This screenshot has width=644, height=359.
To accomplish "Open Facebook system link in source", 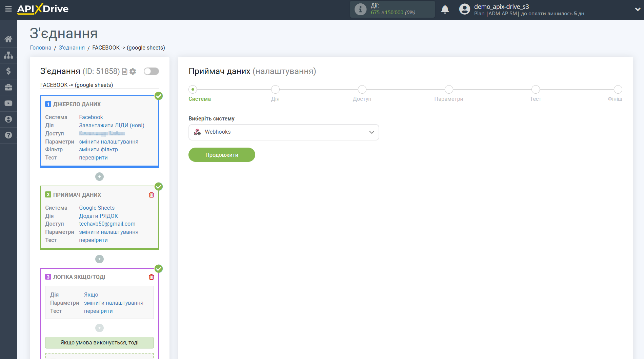I will coord(91,117).
